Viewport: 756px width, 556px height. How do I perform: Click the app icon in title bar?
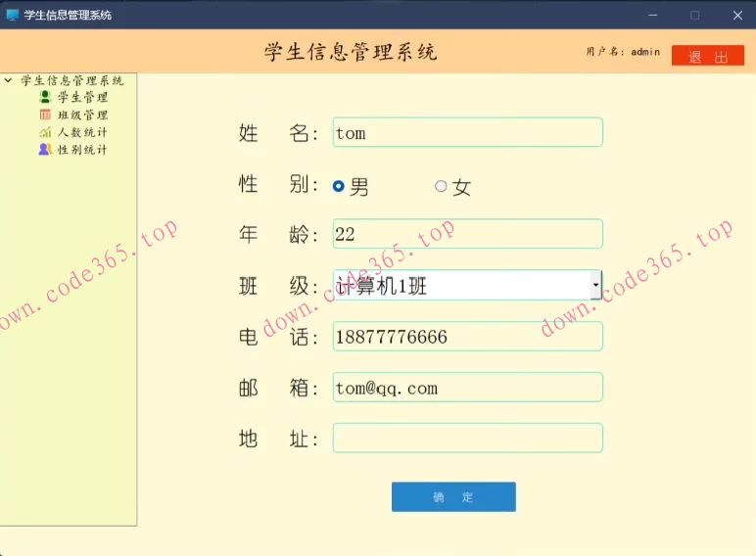pos(13,15)
